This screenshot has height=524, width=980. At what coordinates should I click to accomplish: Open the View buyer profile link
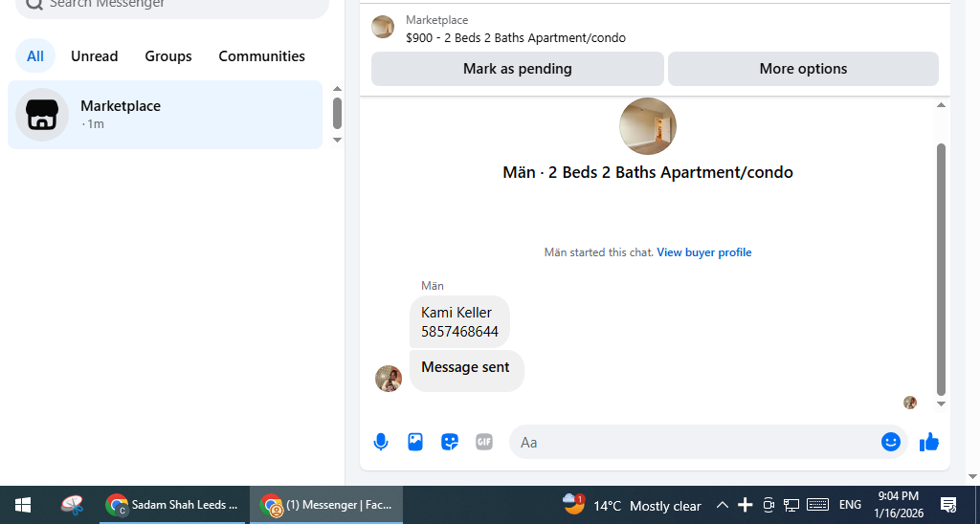click(704, 252)
